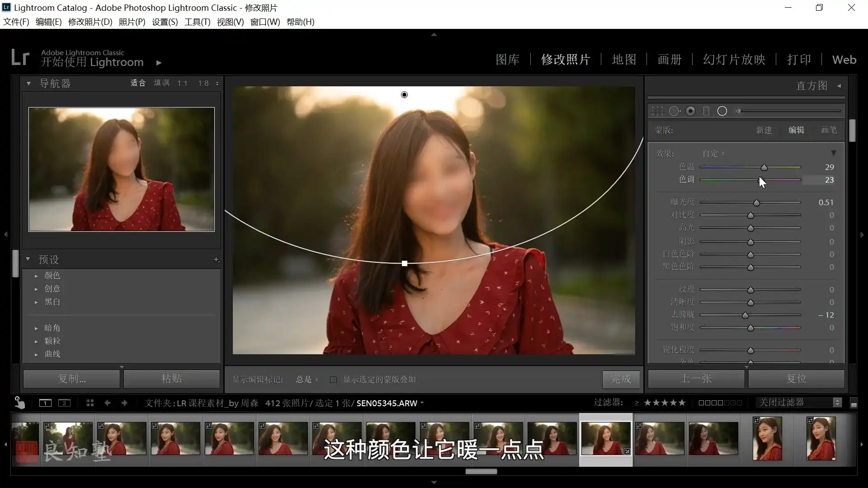Viewport: 868px width, 488px height.
Task: Toggle the filter switch at filmstrip right end
Action: coord(854,404)
